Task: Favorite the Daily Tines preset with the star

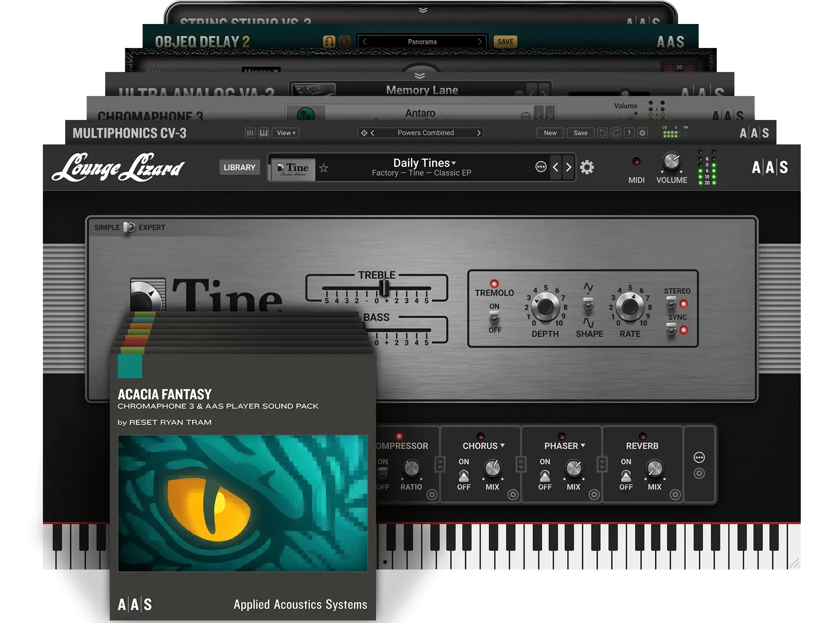Action: pos(323,168)
